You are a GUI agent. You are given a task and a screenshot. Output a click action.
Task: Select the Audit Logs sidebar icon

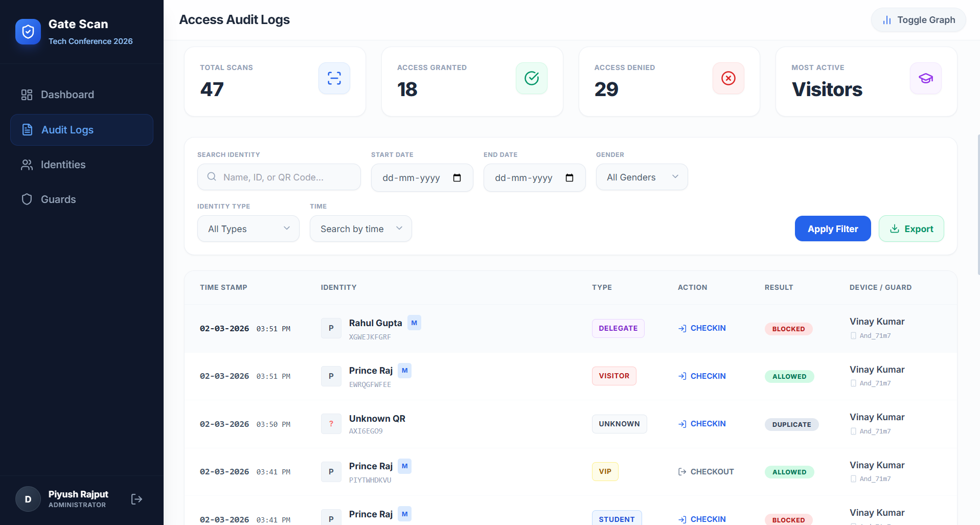27,130
